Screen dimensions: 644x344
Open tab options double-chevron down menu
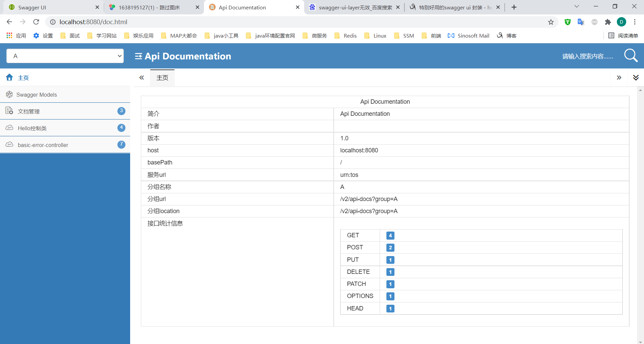click(x=636, y=78)
